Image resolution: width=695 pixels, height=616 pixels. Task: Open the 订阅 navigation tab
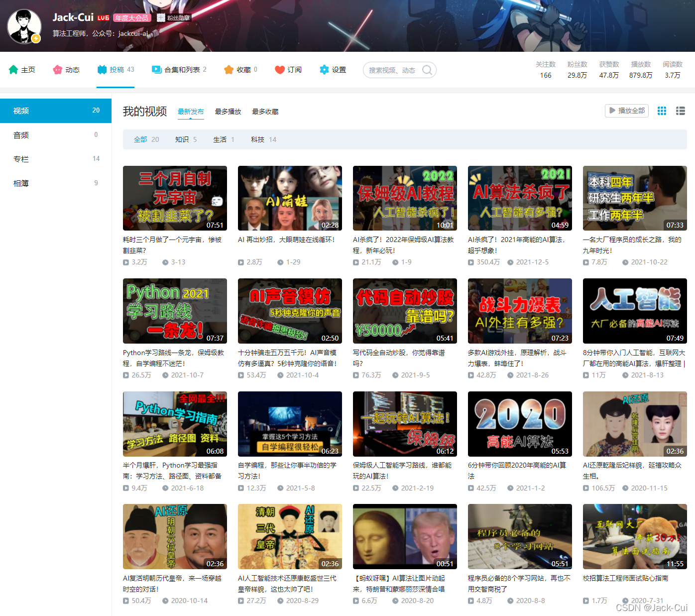coord(288,70)
